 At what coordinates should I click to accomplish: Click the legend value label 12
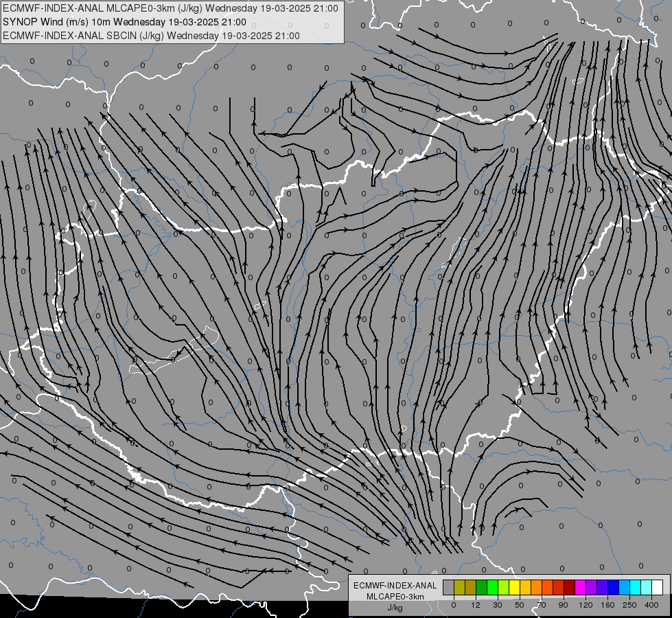click(x=476, y=605)
